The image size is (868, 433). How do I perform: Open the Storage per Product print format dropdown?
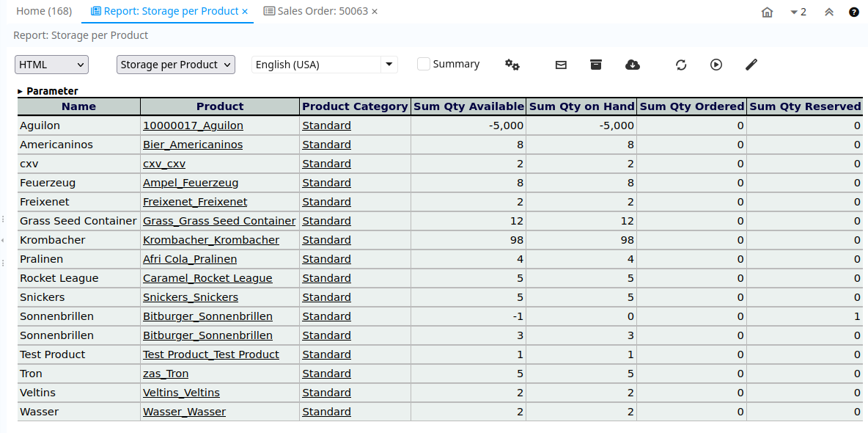point(176,65)
